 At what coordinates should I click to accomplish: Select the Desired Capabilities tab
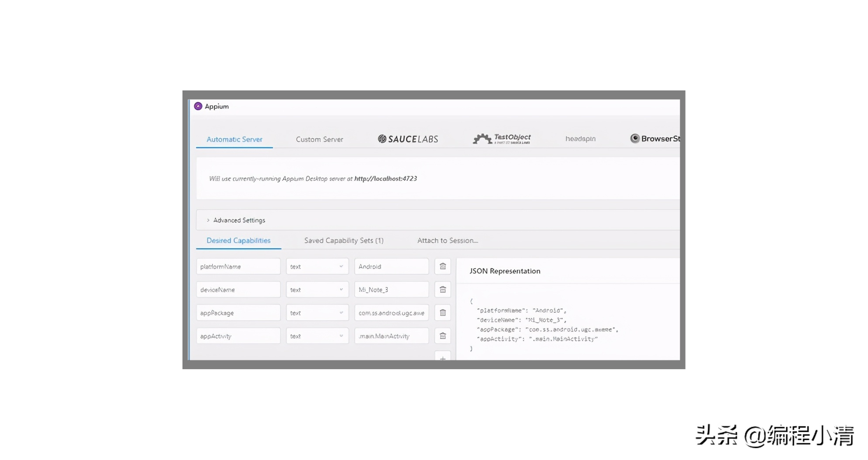click(x=239, y=241)
